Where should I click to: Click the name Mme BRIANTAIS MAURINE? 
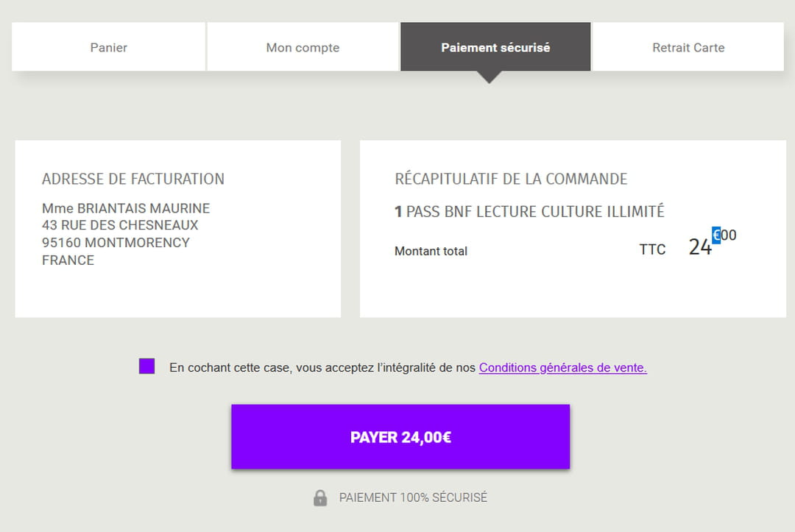coord(126,208)
